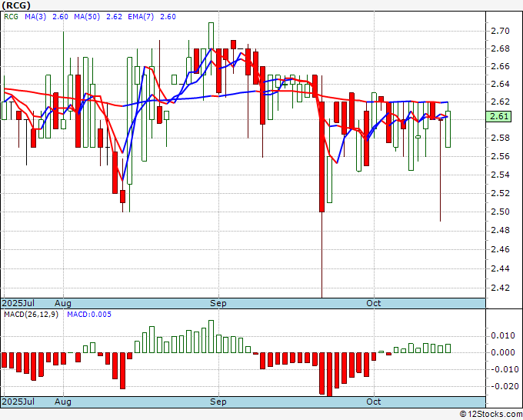Click the Aug label on price chart axis

(63, 303)
